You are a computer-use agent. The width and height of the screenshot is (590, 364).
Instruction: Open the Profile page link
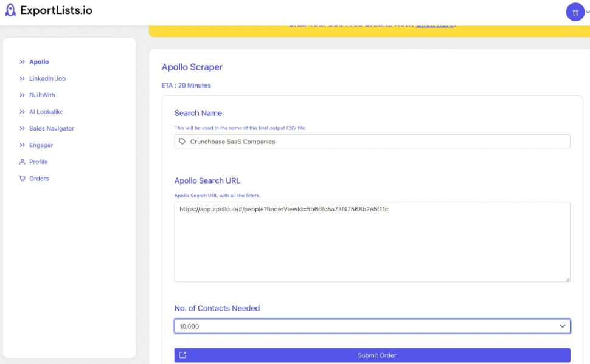pos(38,162)
